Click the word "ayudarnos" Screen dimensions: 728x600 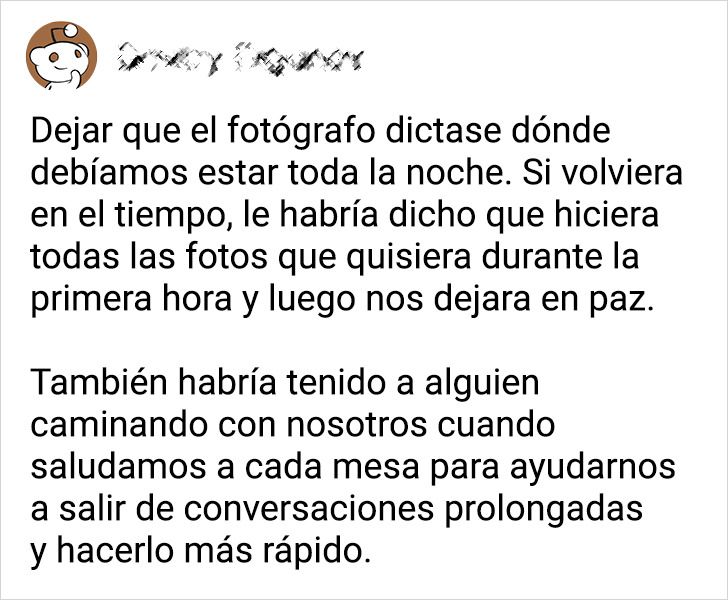592,468
